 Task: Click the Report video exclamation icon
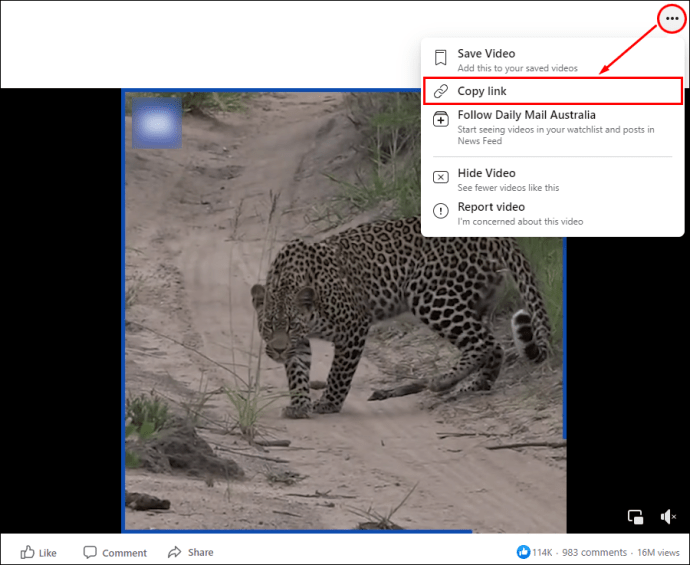click(x=440, y=211)
